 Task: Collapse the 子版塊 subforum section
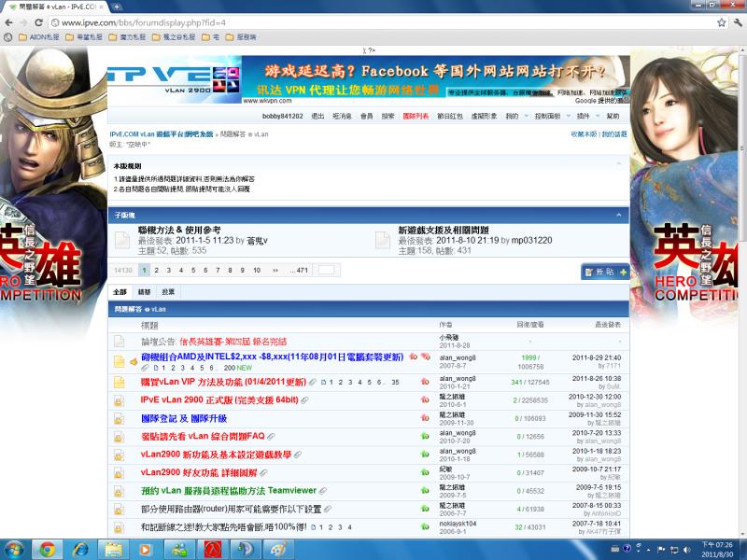click(x=618, y=215)
